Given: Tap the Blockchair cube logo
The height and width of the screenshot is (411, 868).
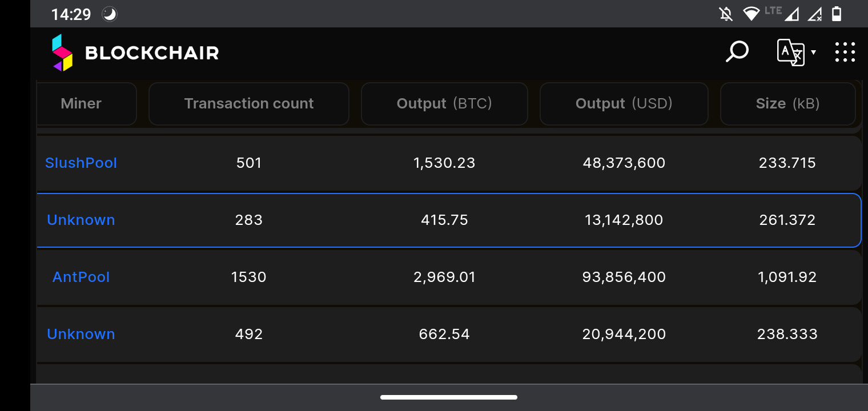Looking at the screenshot, I should (x=62, y=53).
